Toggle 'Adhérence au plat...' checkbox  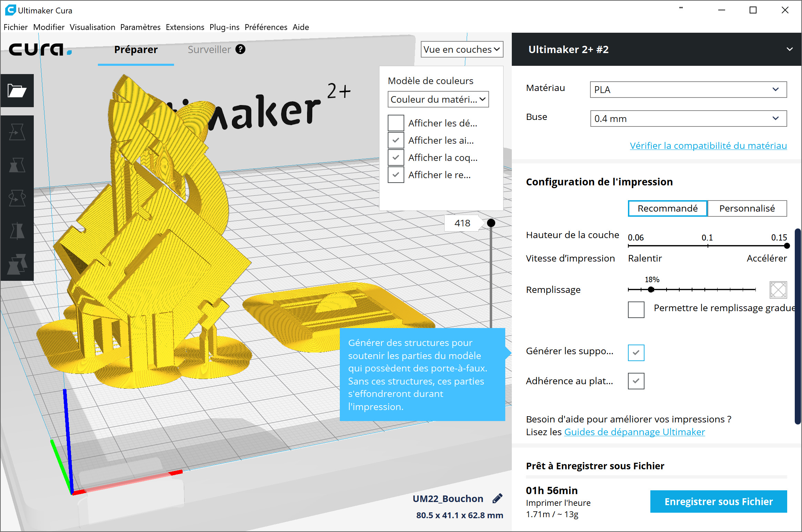coord(636,381)
